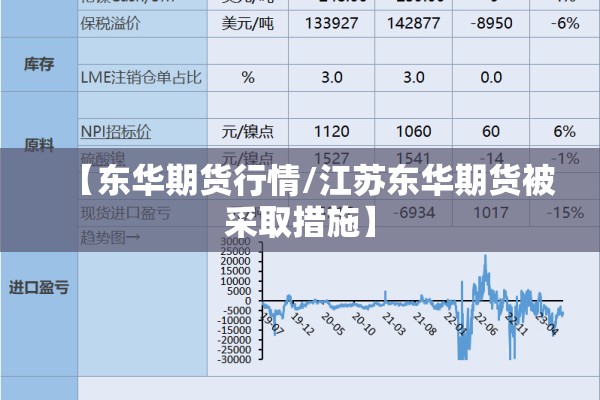The image size is (600, 400).
Task: Select the -6% percentage cell
Action: 565,23
